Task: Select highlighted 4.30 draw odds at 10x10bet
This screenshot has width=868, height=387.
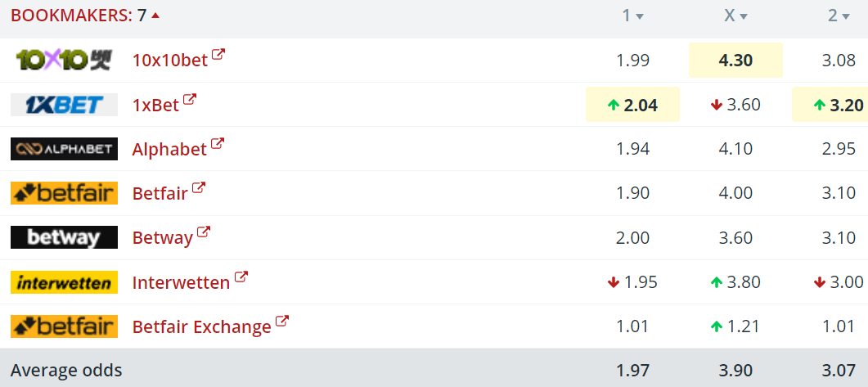Action: coord(735,60)
